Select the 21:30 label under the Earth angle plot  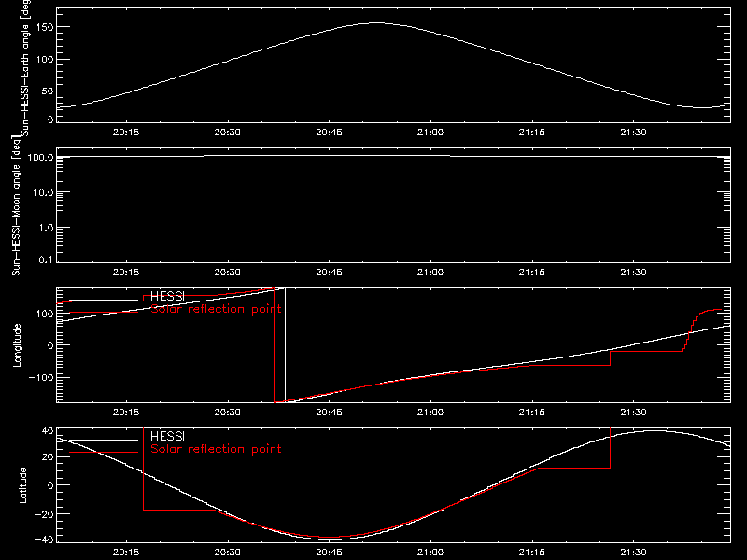(x=634, y=132)
